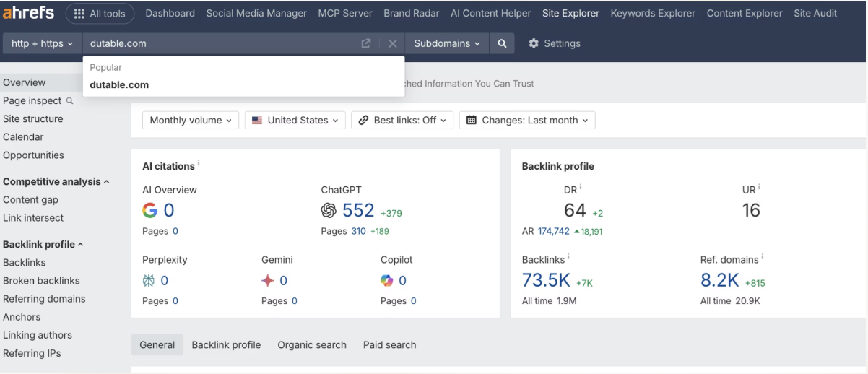Image resolution: width=868 pixels, height=374 pixels.
Task: Expand Changes: Last month dropdown
Action: coord(527,121)
